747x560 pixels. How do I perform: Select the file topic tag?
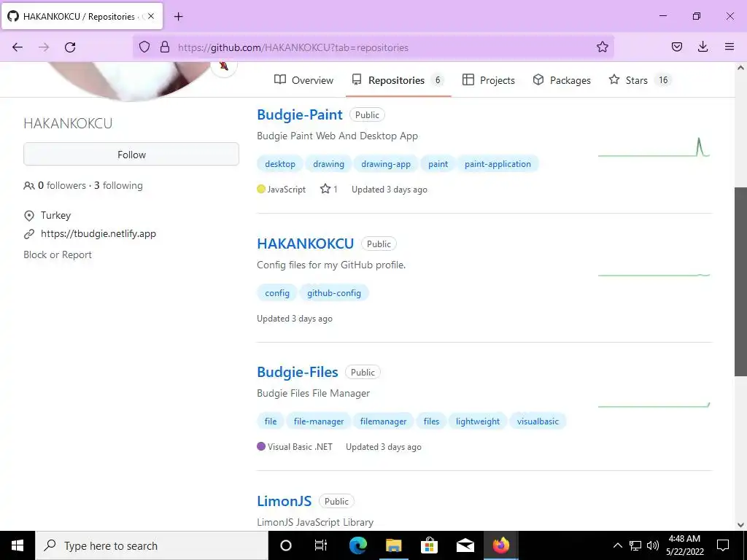click(271, 421)
